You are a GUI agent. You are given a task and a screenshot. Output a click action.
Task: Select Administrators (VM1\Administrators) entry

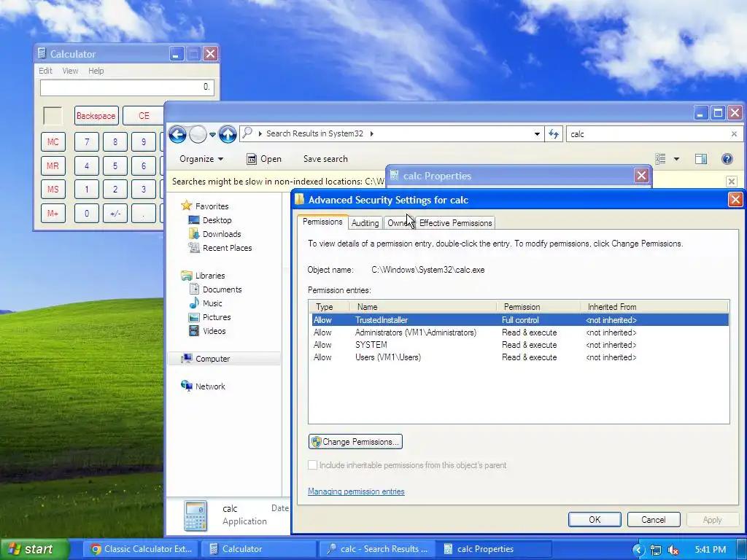click(x=519, y=332)
